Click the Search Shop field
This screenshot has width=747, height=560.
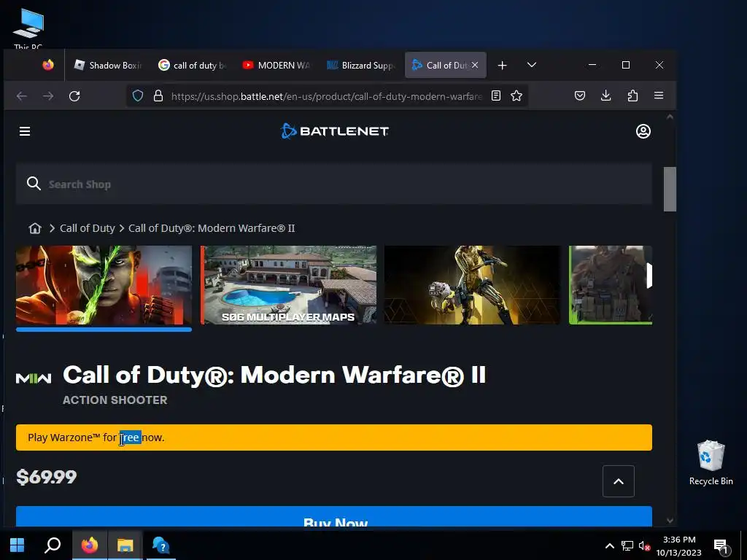[x=333, y=184]
